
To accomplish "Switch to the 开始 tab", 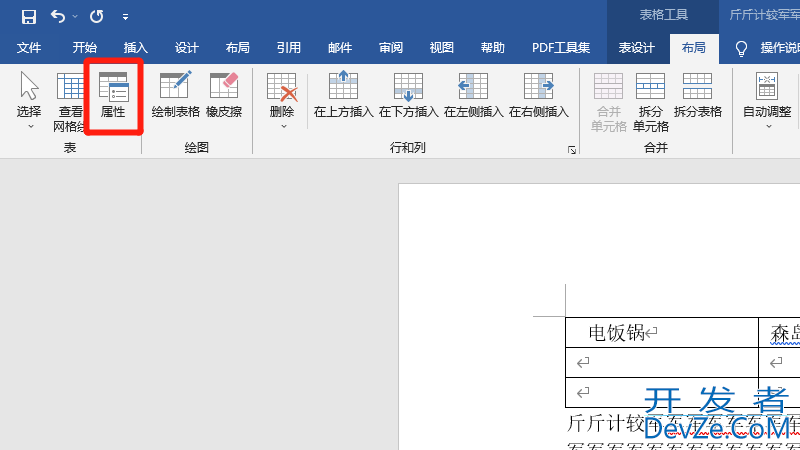I will (85, 48).
